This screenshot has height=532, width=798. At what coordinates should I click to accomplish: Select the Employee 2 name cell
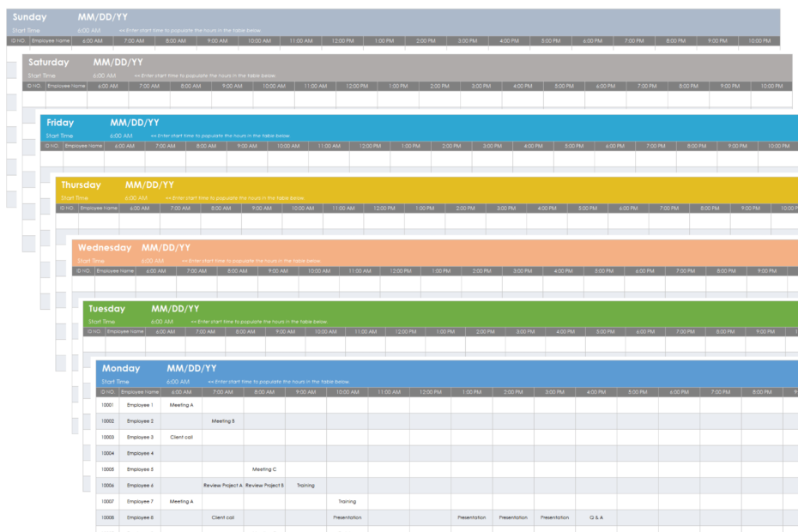click(x=140, y=421)
